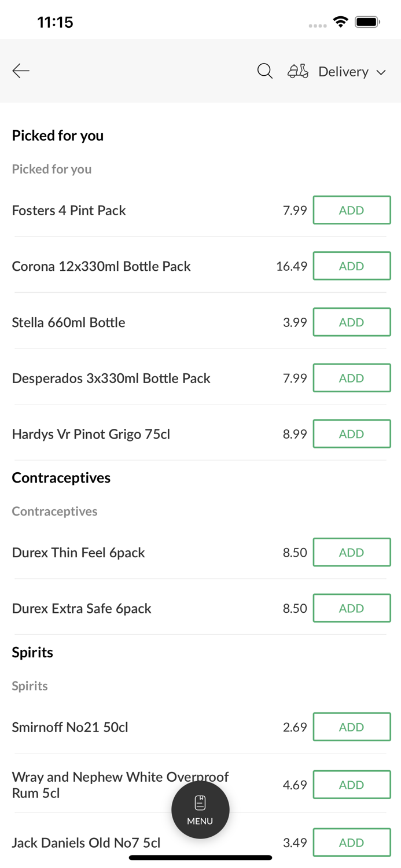
Task: Add Durex Thin Feel 6pack to basket
Action: 352,552
